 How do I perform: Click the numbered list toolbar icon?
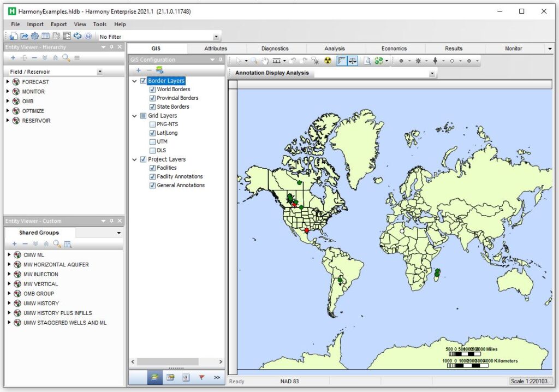tap(67, 36)
